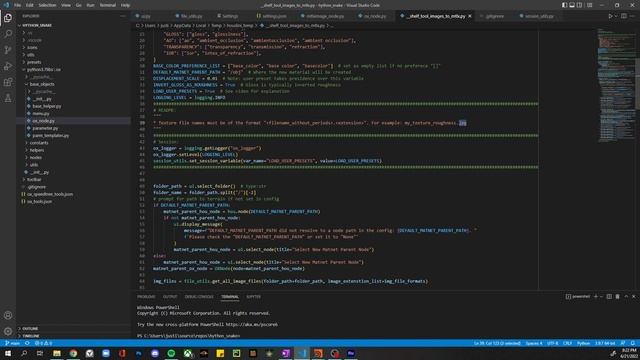Click the main git branch in status bar

click(x=13, y=343)
